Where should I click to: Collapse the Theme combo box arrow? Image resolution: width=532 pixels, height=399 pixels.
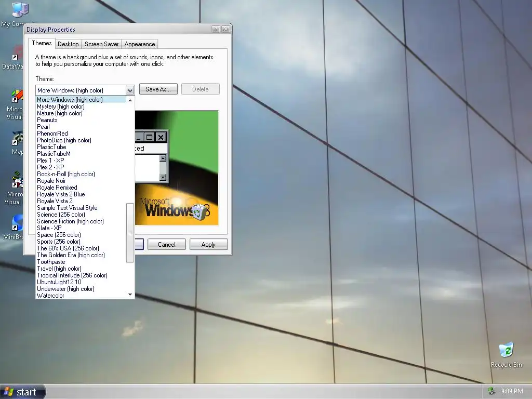(129, 90)
